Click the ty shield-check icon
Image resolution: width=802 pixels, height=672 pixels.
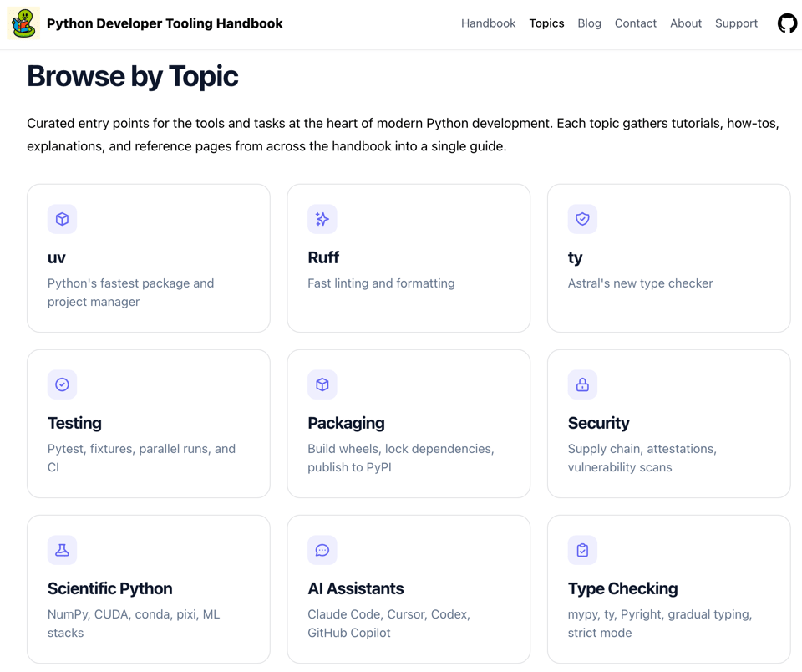coord(582,219)
